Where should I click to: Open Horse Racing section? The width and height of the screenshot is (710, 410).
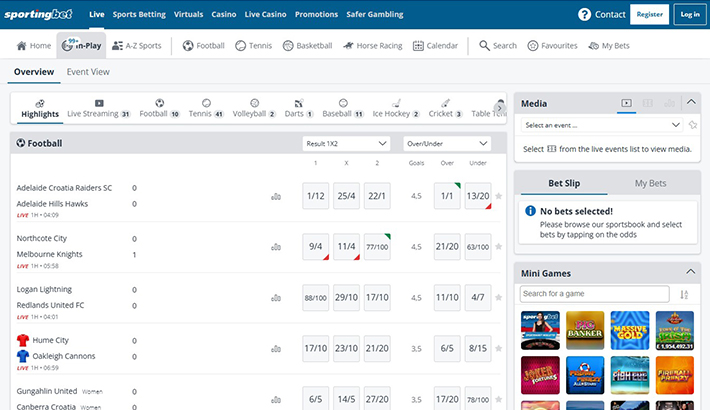(x=373, y=46)
